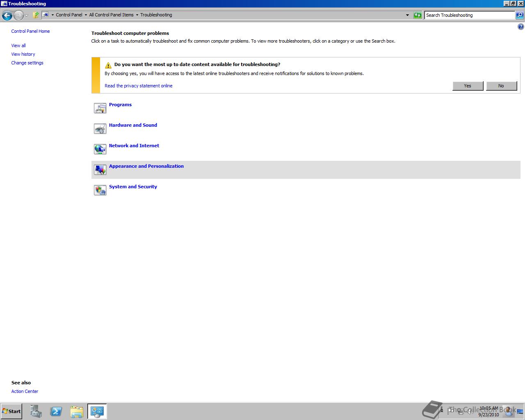Click the green Refresh button
This screenshot has height=420, width=525.
[x=418, y=15]
